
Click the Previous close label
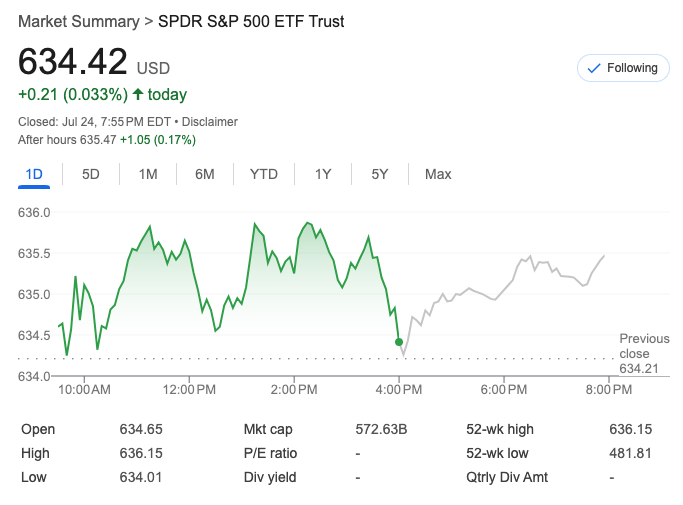click(x=644, y=346)
